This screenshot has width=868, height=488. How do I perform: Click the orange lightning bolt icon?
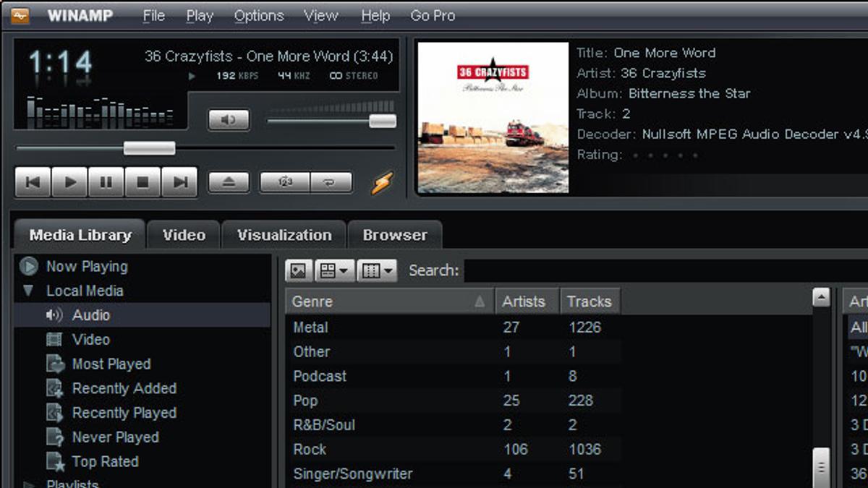pos(382,183)
